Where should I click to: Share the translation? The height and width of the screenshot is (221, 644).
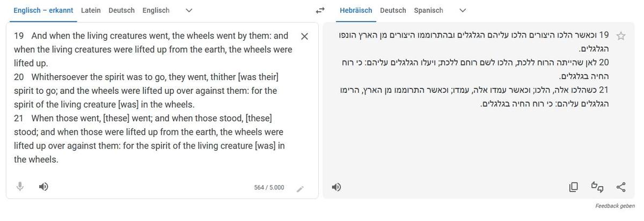[621, 187]
